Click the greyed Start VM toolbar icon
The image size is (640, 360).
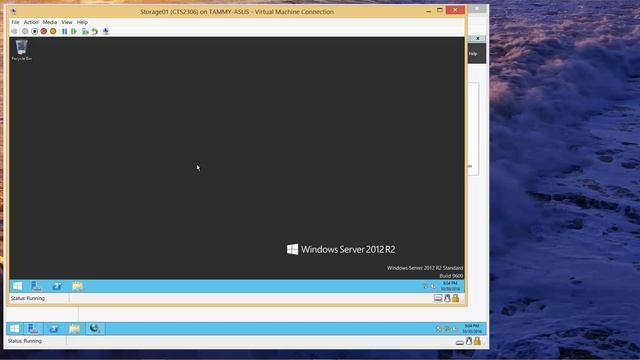click(25, 31)
